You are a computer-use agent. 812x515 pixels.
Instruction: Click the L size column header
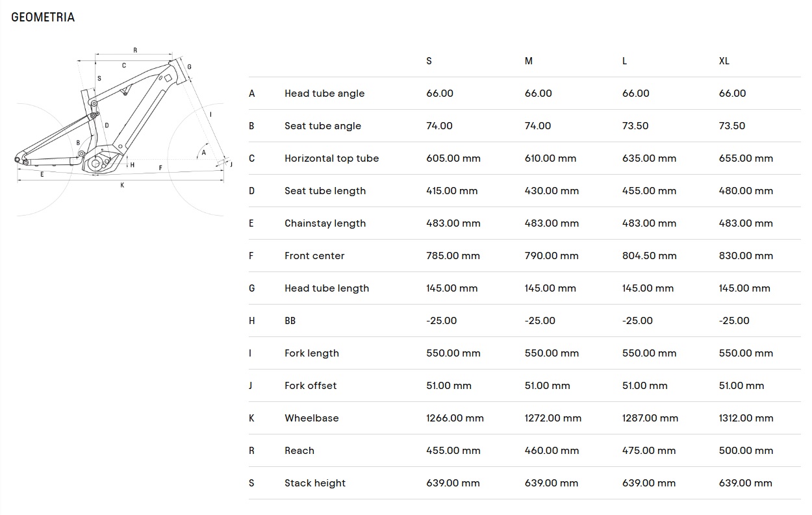pos(625,61)
